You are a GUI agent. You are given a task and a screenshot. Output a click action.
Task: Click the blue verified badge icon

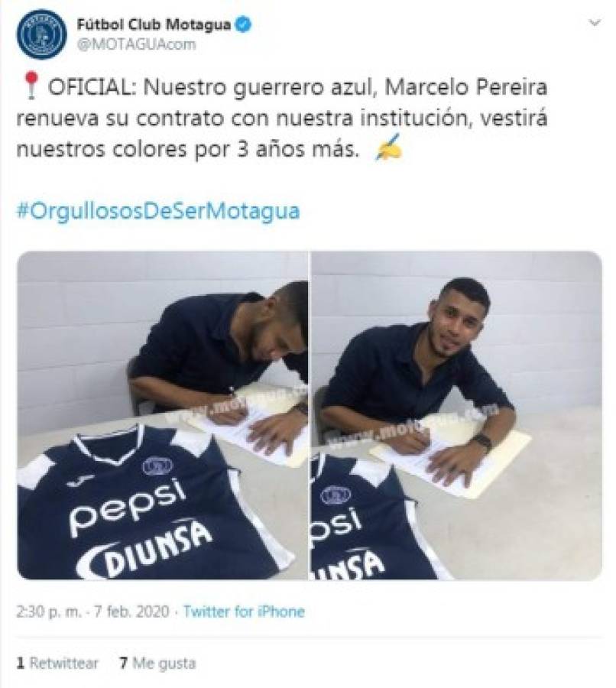click(244, 24)
